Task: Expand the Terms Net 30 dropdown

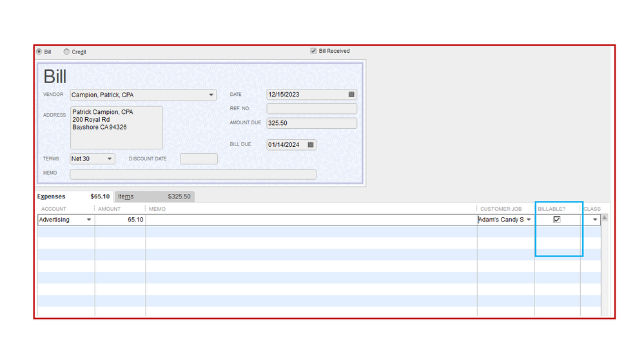Action: pyautogui.click(x=109, y=159)
